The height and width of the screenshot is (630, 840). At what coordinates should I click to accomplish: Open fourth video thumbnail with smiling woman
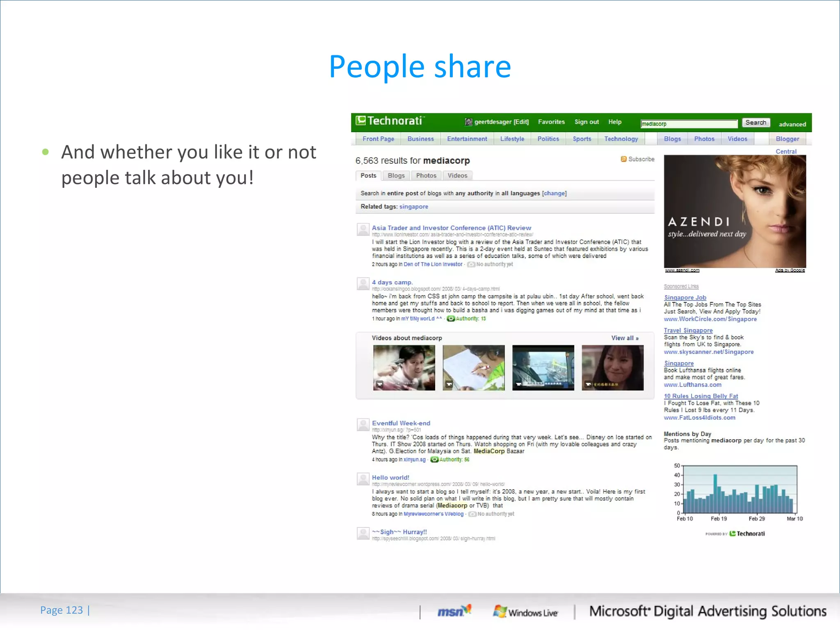tap(612, 367)
